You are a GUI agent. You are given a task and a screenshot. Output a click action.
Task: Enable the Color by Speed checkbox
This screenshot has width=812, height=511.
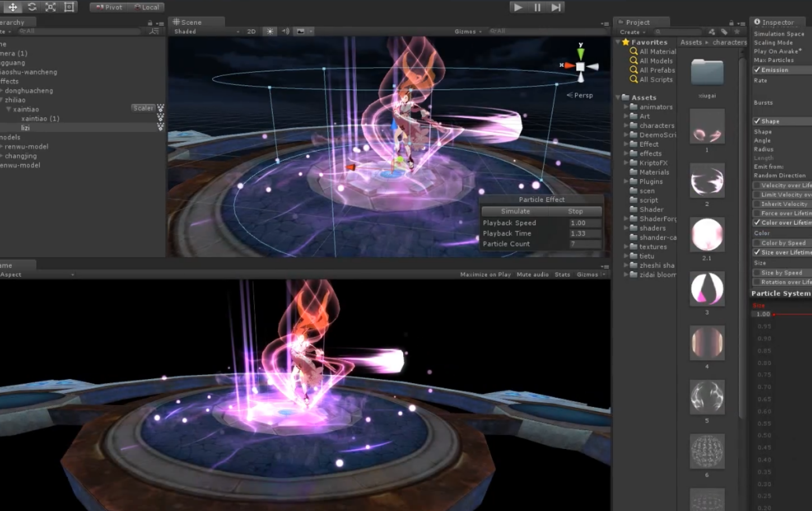click(x=757, y=243)
